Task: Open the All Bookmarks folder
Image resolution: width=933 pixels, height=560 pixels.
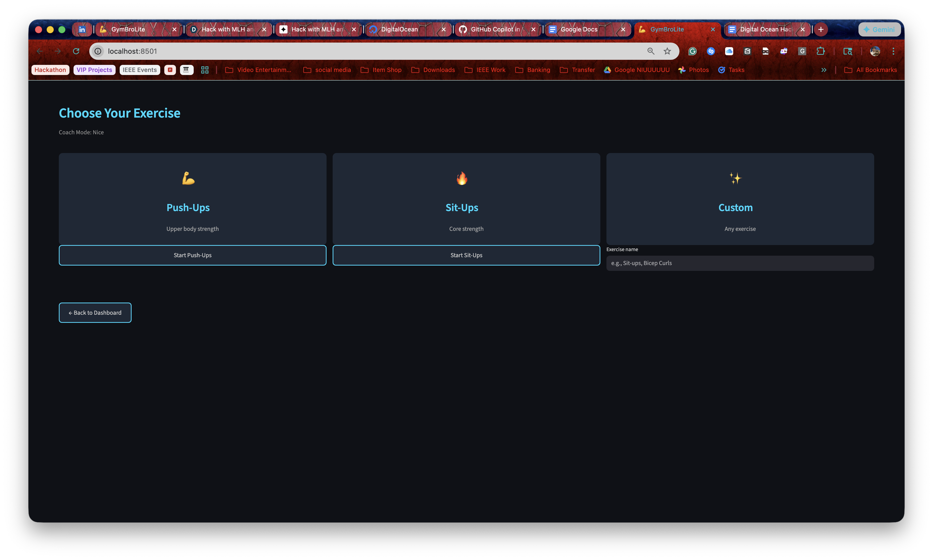Action: [x=870, y=70]
